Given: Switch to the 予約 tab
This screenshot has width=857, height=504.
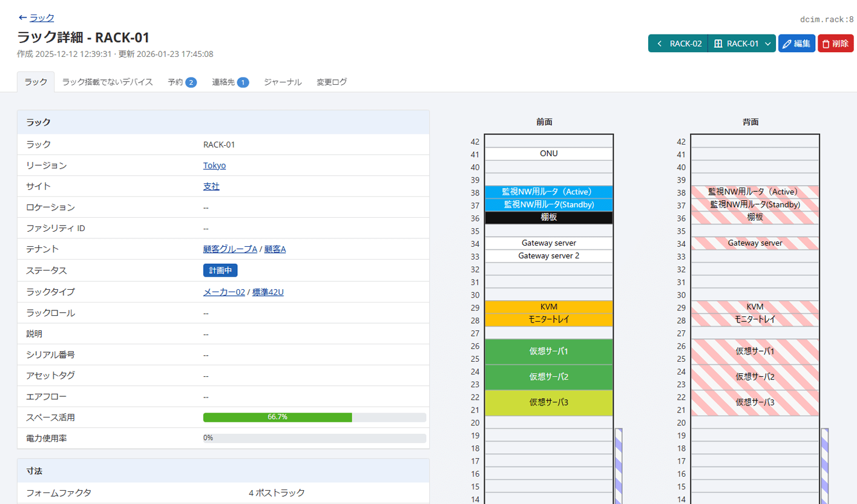Looking at the screenshot, I should pyautogui.click(x=182, y=82).
